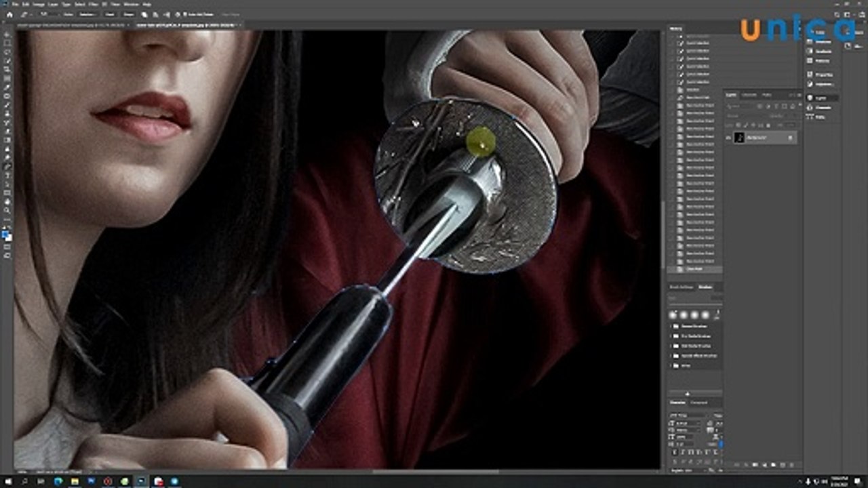Select the Zoom tool
Viewport: 868px width, 488px height.
7,210
